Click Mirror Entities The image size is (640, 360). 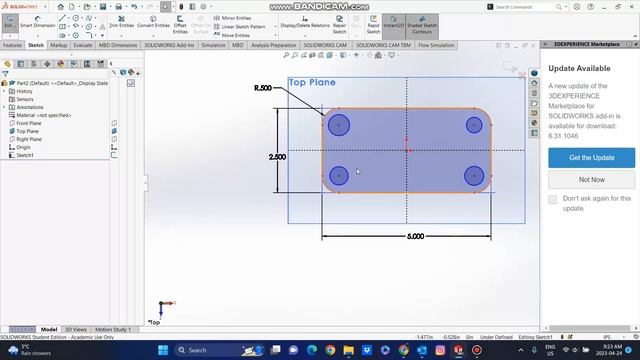coord(232,18)
